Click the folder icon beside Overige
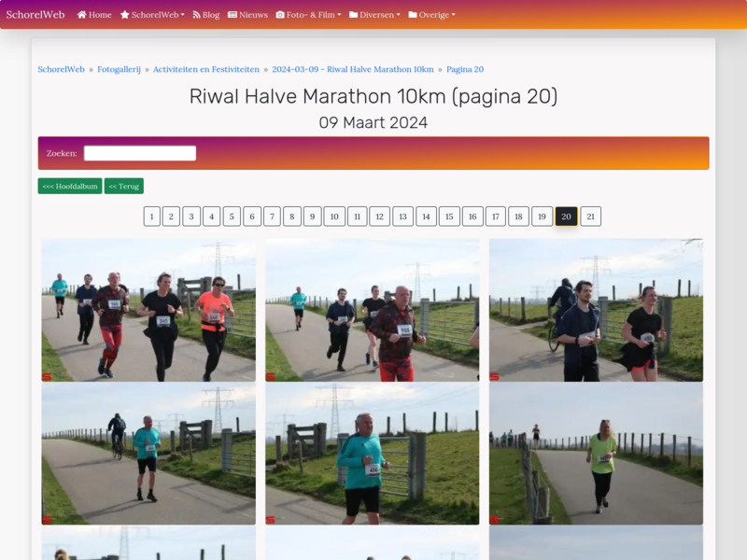 click(x=413, y=15)
